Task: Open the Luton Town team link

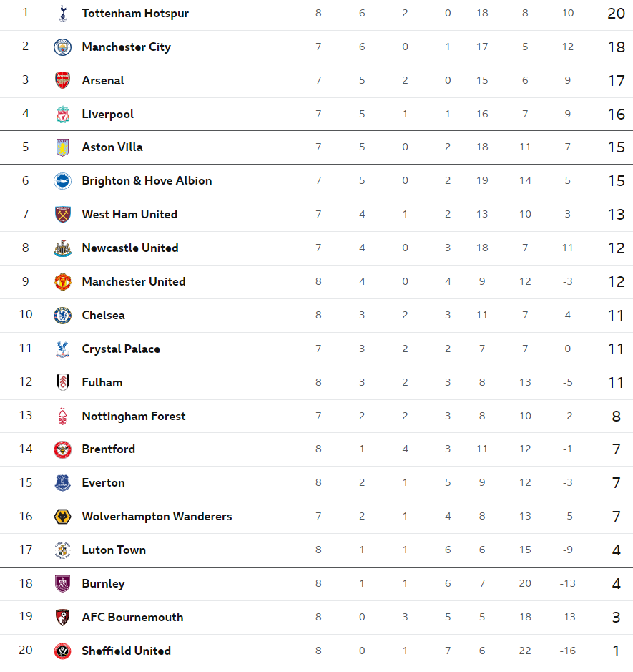Action: pyautogui.click(x=114, y=550)
